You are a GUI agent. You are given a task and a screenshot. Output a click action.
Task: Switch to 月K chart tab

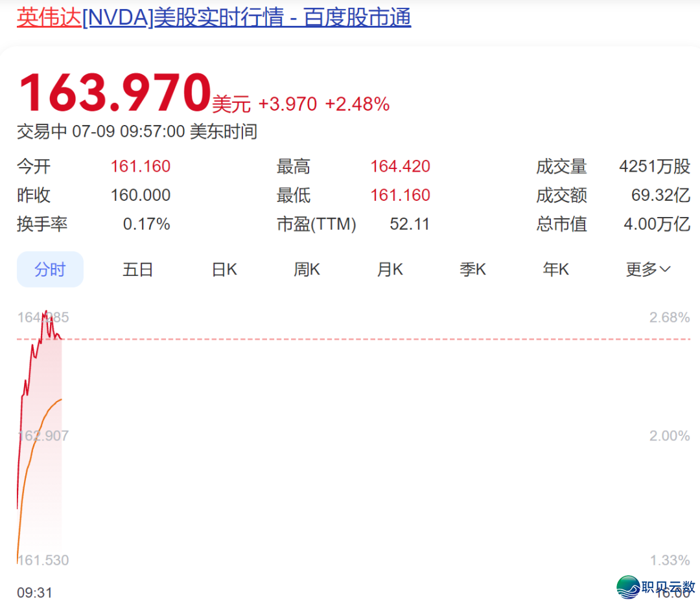tap(390, 269)
